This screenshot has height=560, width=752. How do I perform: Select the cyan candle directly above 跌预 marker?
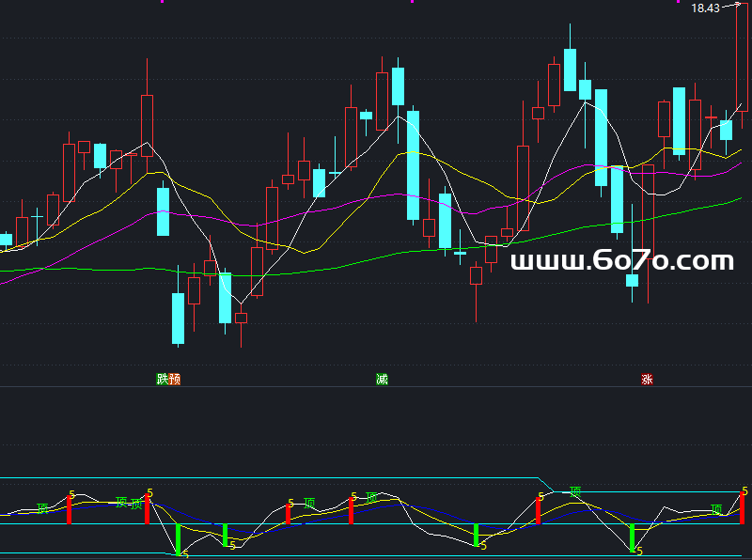pyautogui.click(x=163, y=211)
